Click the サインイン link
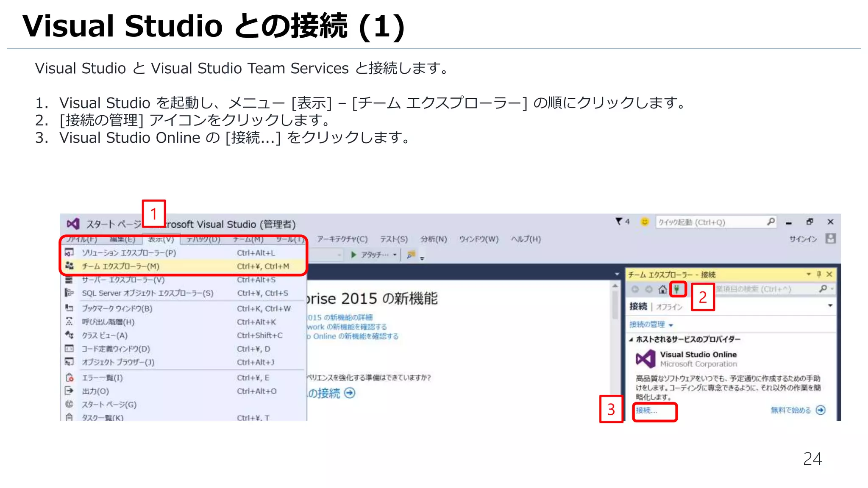 803,239
